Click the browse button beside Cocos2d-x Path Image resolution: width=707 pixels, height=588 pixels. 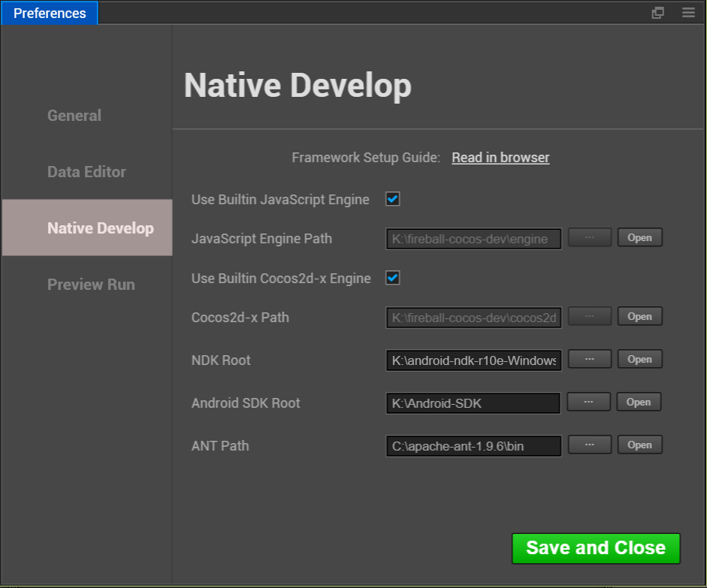589,316
